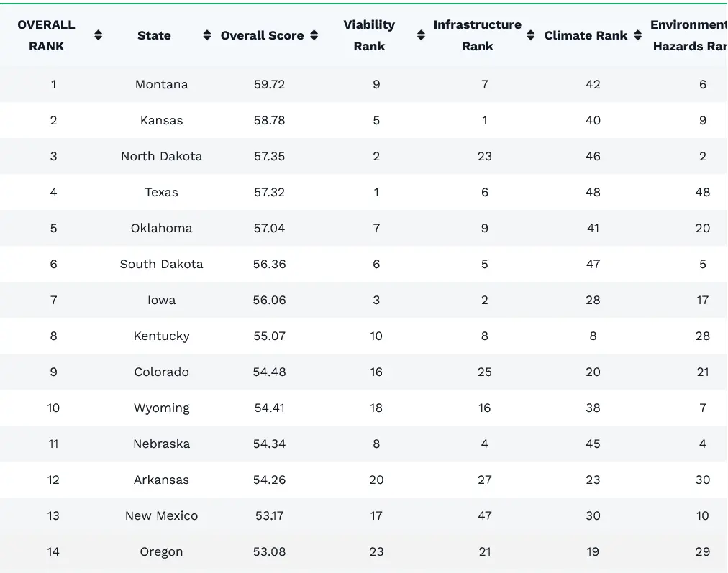Click the Oklahoma row name
Screen dimensions: 728x573
[161, 228]
